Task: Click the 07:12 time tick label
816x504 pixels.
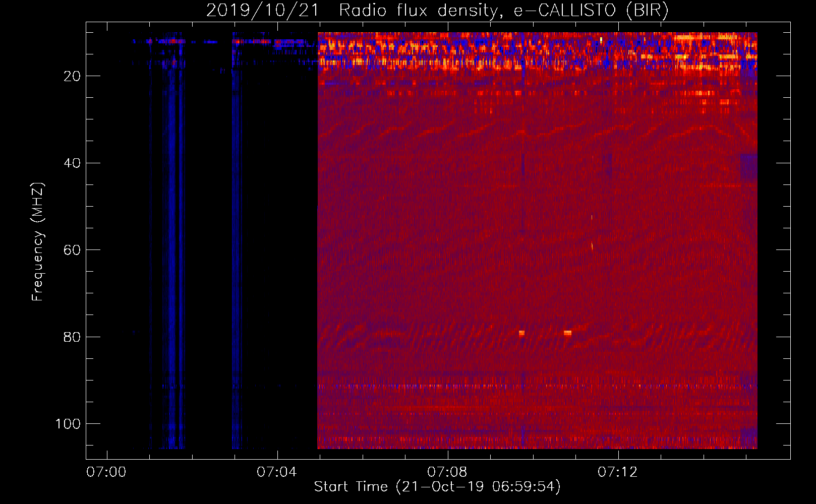Action: (618, 472)
